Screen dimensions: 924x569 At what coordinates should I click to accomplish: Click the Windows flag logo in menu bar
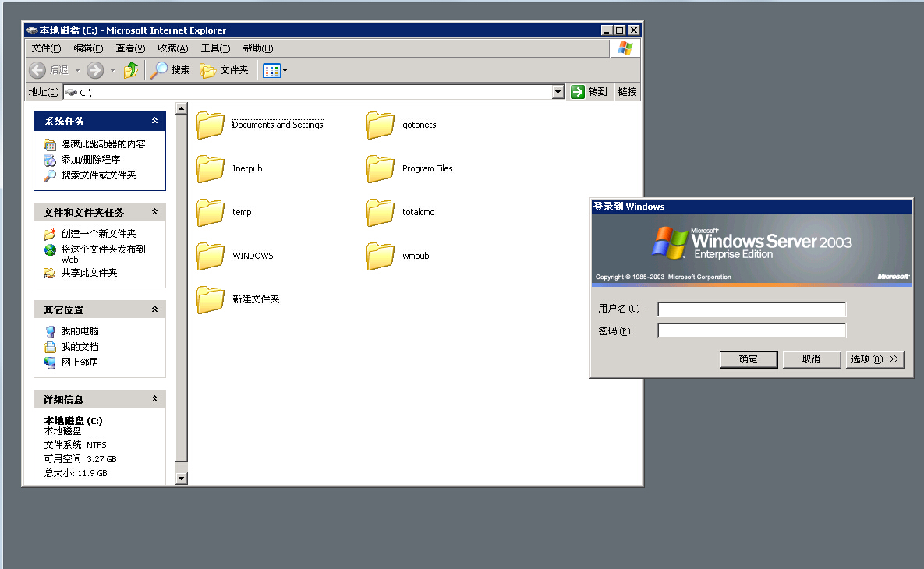coord(625,48)
